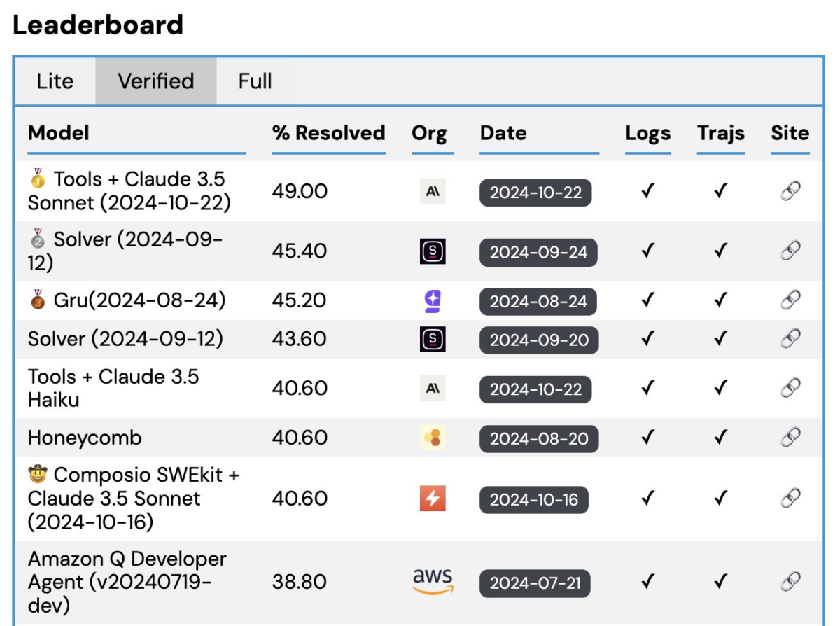Select the Solver org icon in the second row
Image resolution: width=840 pixels, height=626 pixels.
point(432,251)
